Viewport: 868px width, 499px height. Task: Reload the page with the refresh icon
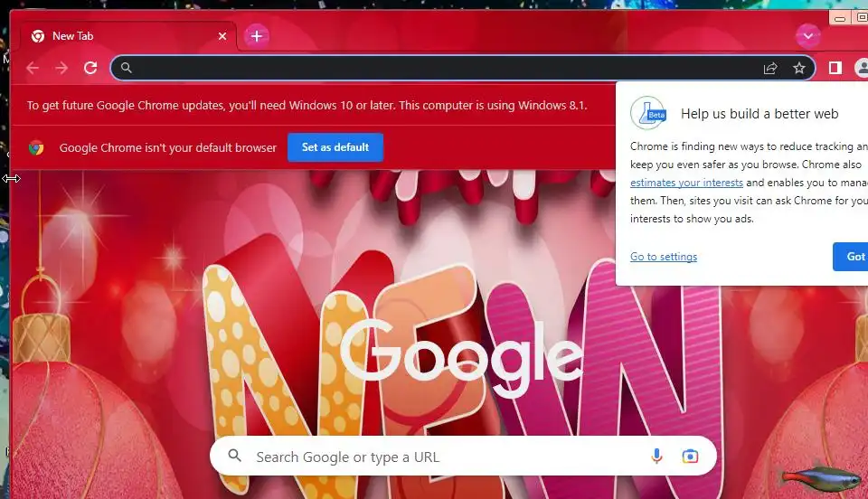point(90,68)
